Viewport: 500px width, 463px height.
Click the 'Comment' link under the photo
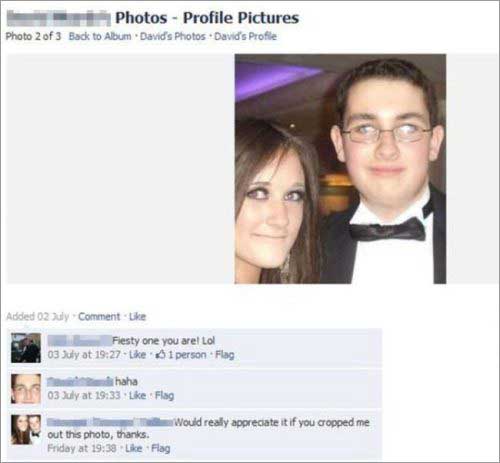(99, 316)
